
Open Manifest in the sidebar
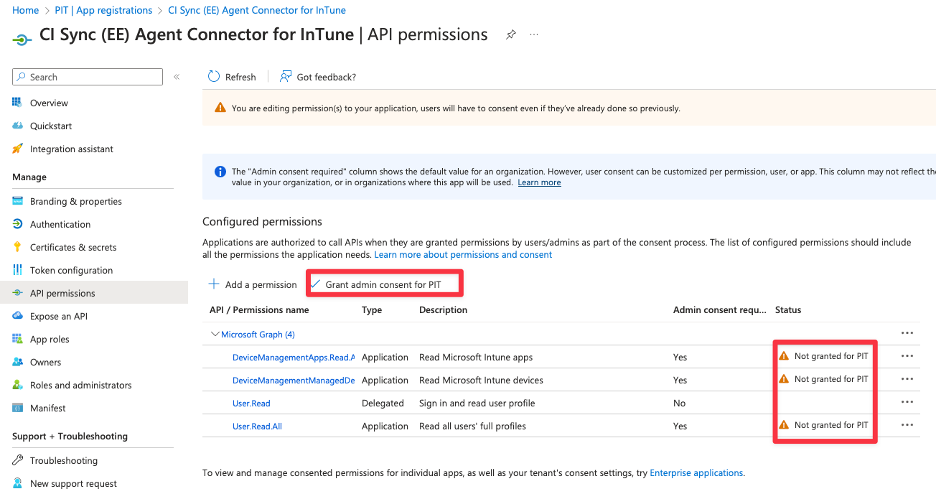pos(48,408)
